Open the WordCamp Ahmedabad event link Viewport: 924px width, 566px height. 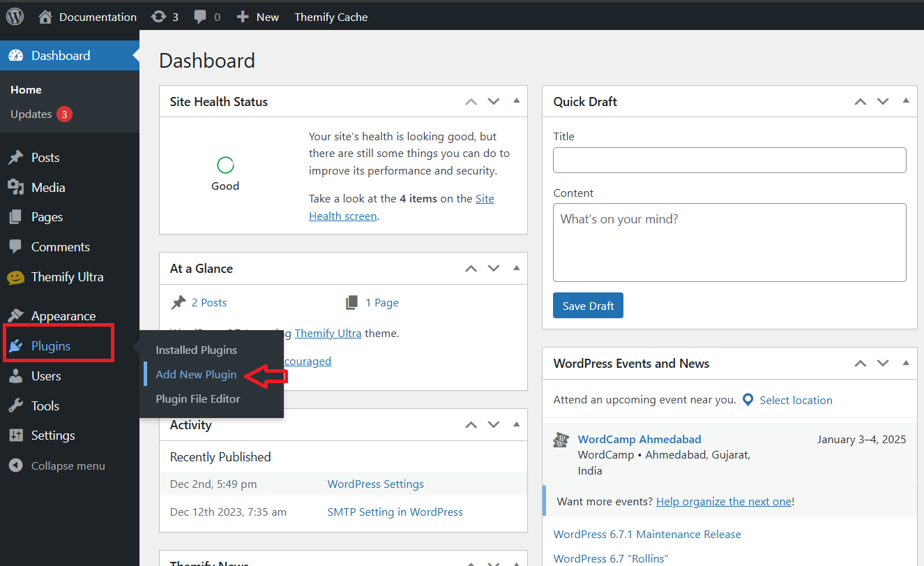tap(639, 439)
